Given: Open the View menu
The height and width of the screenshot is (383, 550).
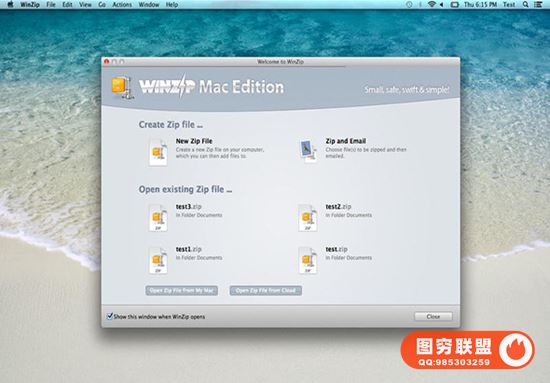Looking at the screenshot, I should (85, 5).
